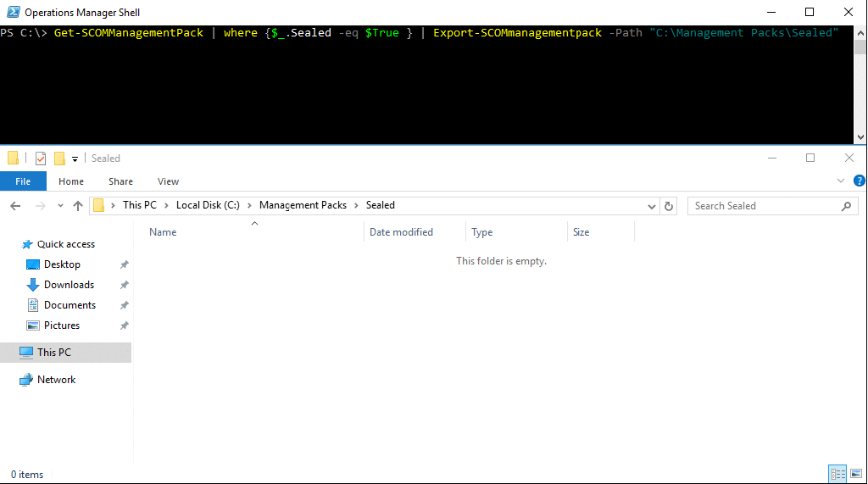Maximize the Operations Manager Shell window
Viewport: 868px width, 484px height.
pos(810,12)
